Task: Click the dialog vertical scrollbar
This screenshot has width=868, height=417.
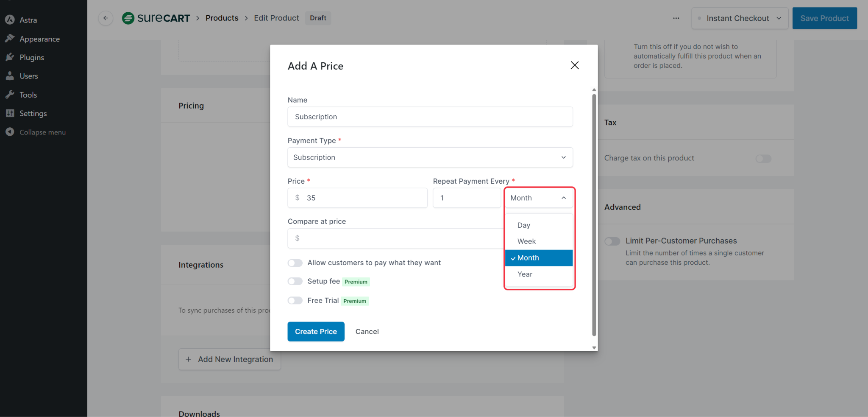Action: (594, 215)
